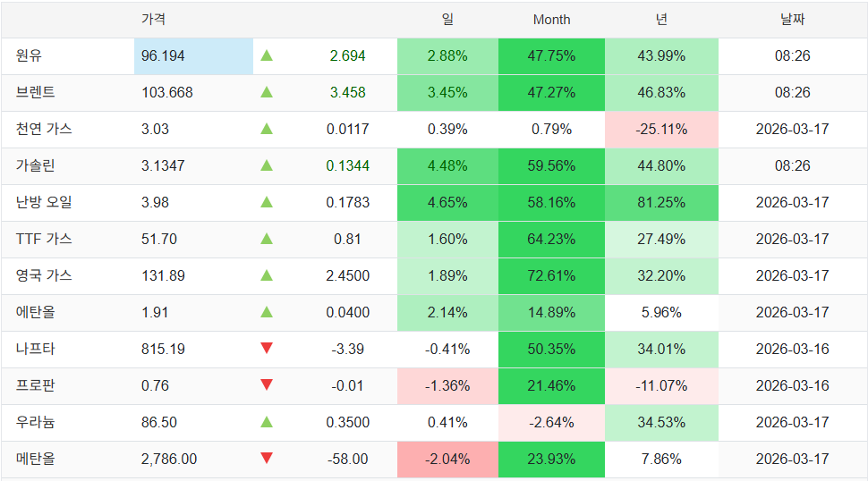Click the green up arrow in 우라늄 row

coord(267,422)
